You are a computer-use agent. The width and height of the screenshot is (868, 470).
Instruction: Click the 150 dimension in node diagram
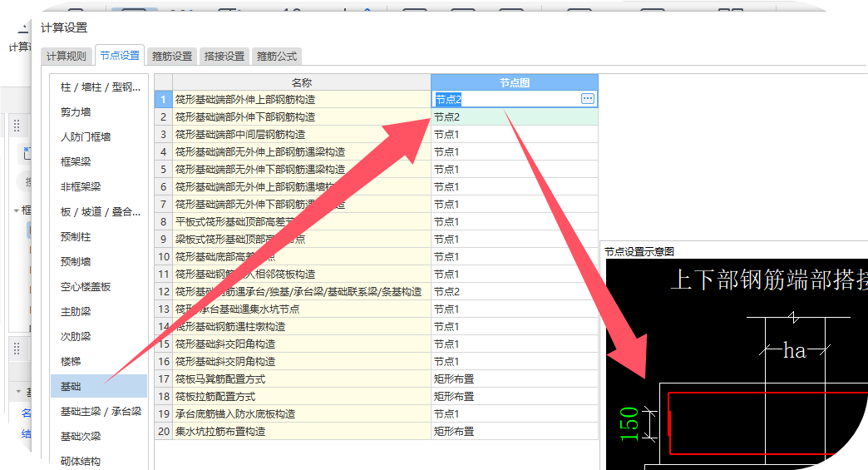pos(629,423)
